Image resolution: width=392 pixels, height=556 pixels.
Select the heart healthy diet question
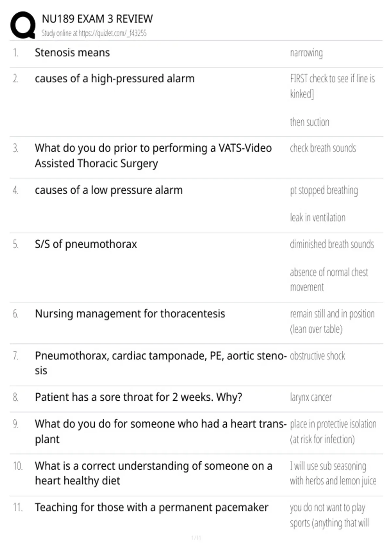[x=154, y=473]
